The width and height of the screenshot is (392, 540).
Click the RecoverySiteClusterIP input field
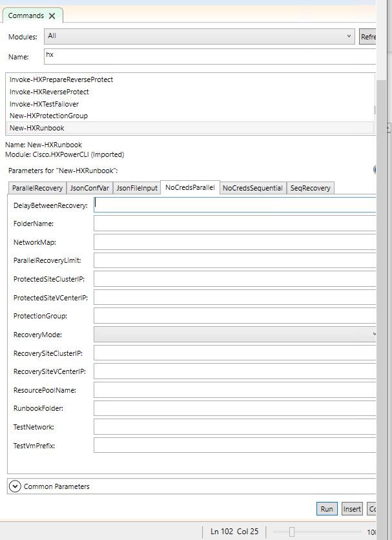[x=234, y=353]
